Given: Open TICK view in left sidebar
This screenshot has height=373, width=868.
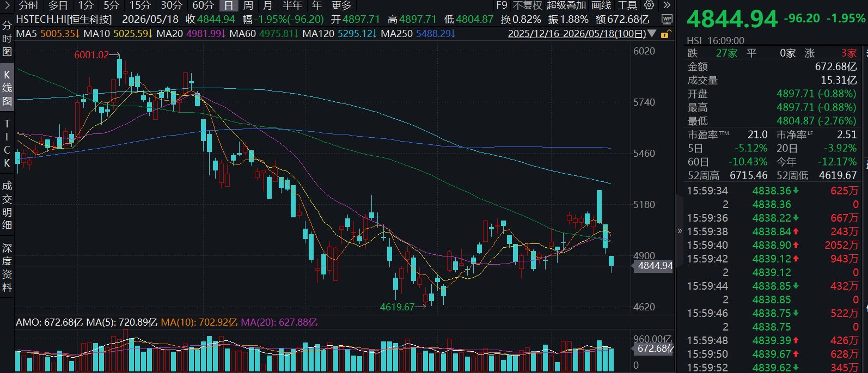Looking at the screenshot, I should (x=7, y=144).
